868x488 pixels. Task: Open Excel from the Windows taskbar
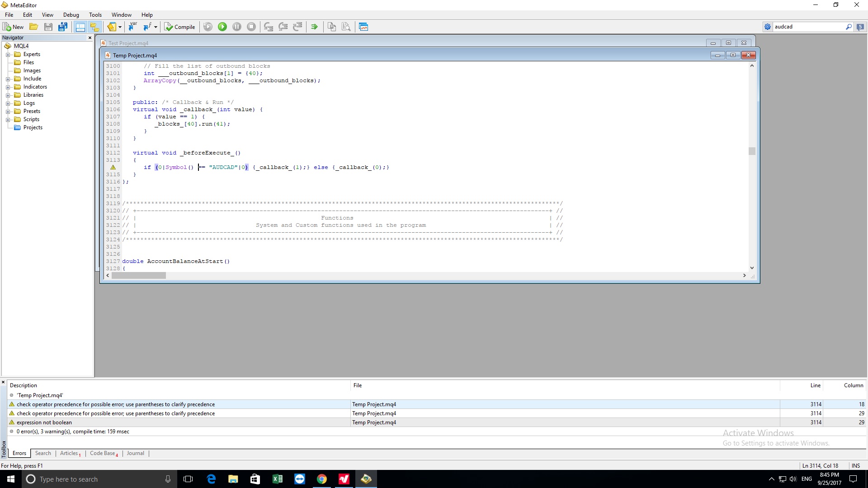click(277, 479)
